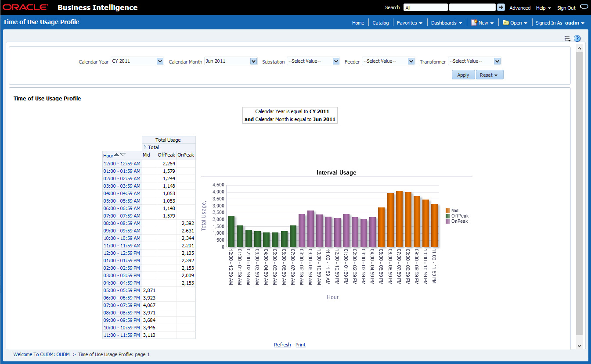Click the value 4,067 in Mid column
The image size is (591, 364).
click(149, 305)
